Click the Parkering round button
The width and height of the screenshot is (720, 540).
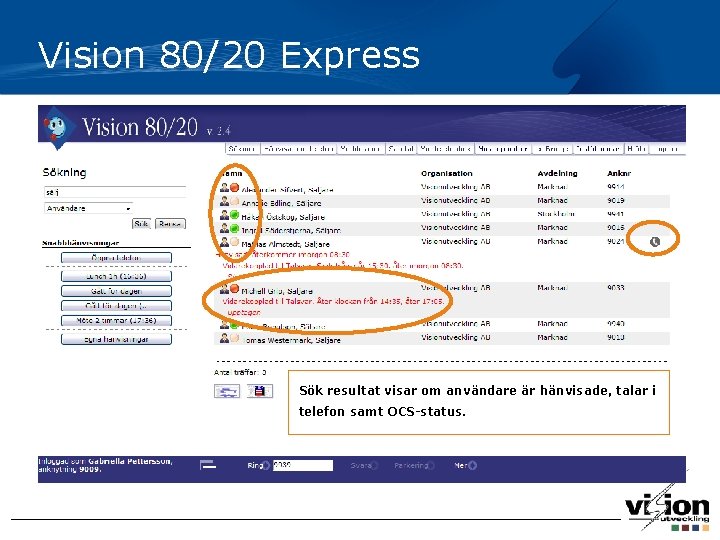click(x=431, y=466)
